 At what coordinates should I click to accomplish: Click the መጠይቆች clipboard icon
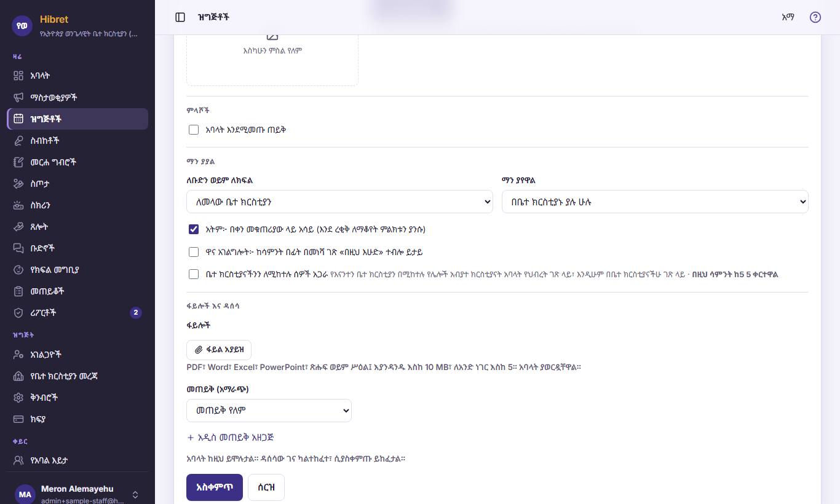(18, 291)
